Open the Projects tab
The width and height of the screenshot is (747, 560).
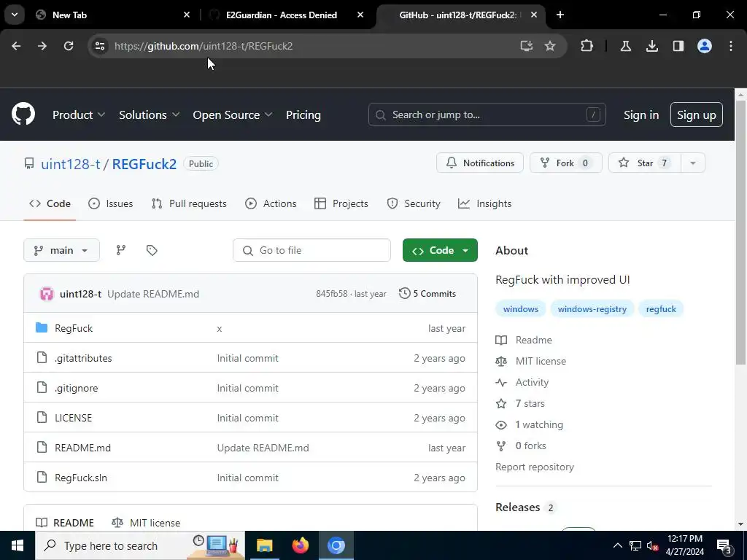point(341,204)
